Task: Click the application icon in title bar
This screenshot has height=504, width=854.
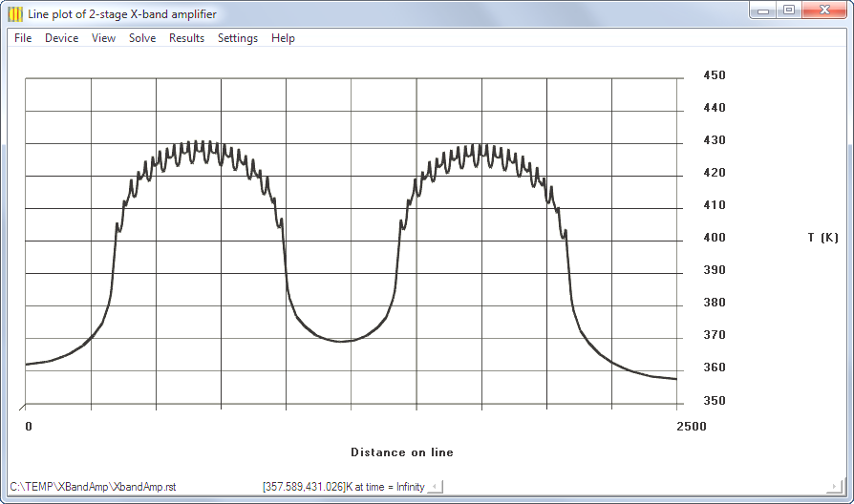Action: 16,14
